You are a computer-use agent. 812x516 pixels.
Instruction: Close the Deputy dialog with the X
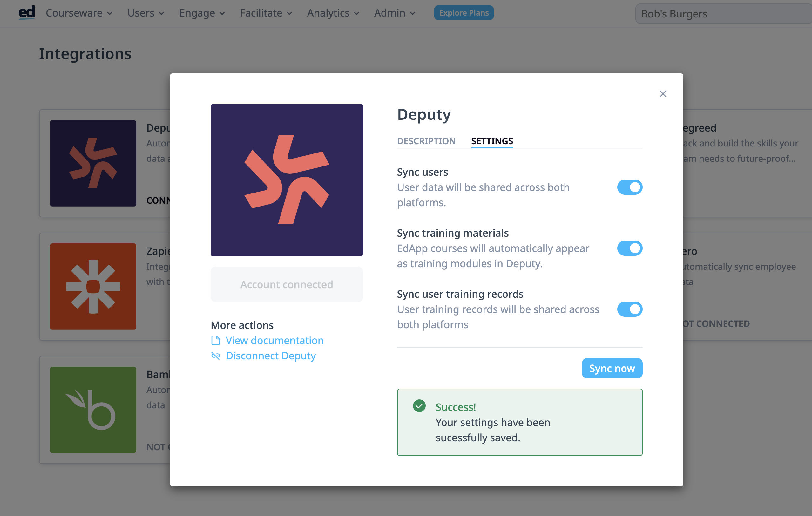663,94
